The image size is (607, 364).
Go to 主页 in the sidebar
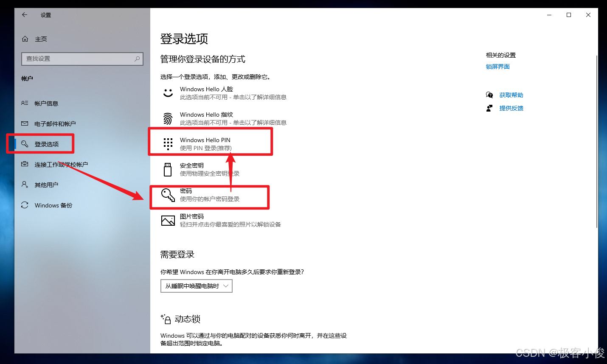click(x=41, y=39)
